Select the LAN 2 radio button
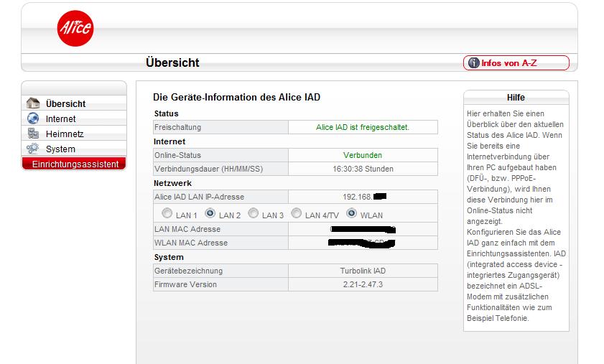Screen dimensions: 604x364 coord(210,213)
